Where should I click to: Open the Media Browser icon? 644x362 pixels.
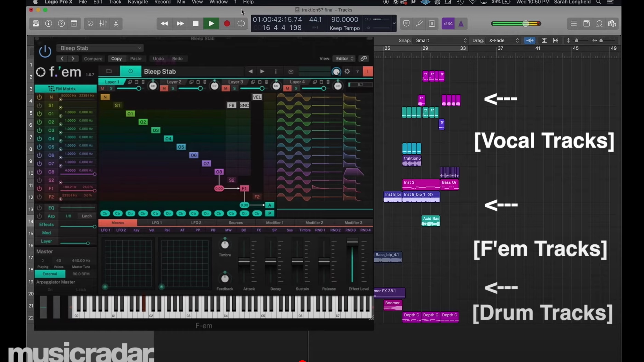612,23
